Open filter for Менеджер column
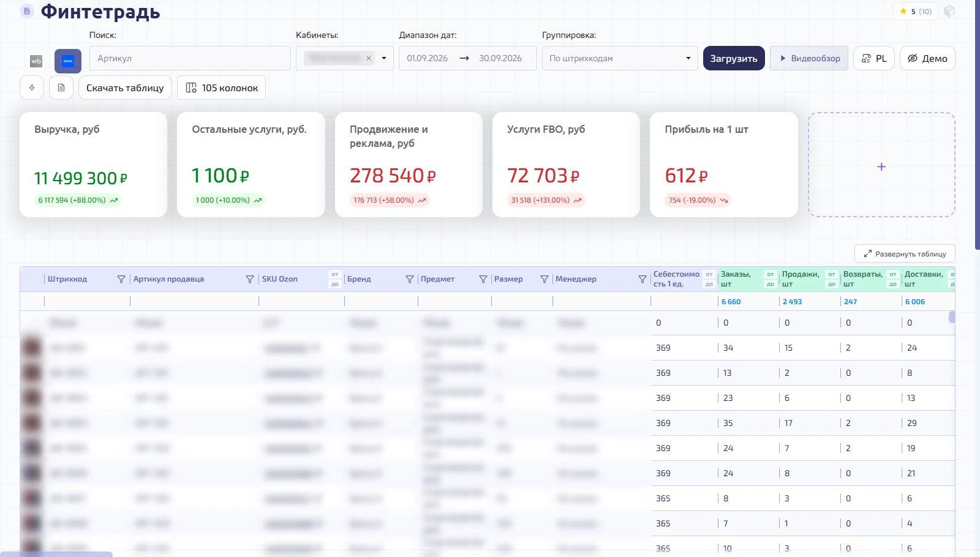Viewport: 980px width, 557px height. pos(642,279)
